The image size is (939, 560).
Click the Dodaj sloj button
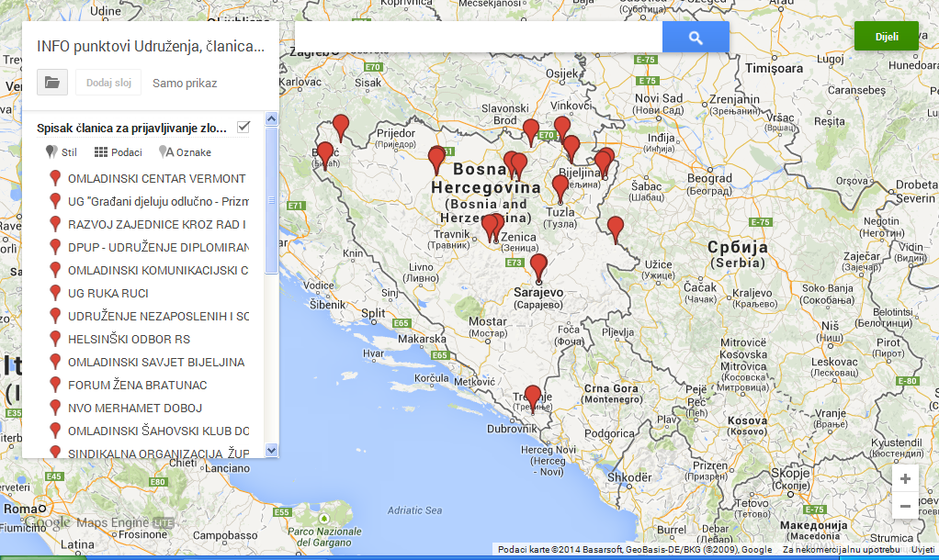(x=108, y=83)
